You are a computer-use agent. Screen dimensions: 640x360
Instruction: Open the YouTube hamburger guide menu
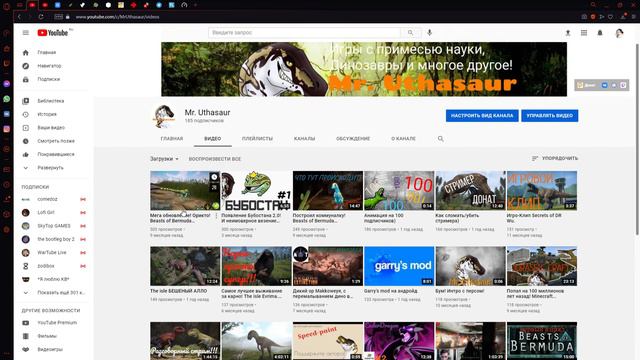pyautogui.click(x=26, y=33)
